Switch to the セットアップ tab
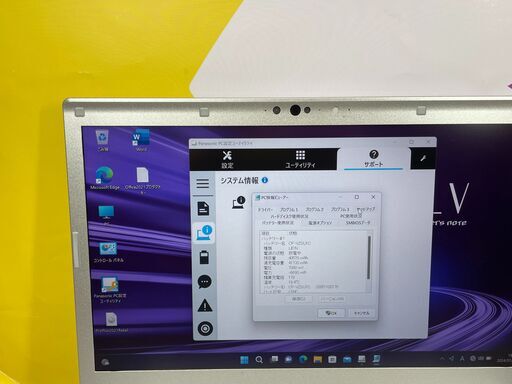 366,210
